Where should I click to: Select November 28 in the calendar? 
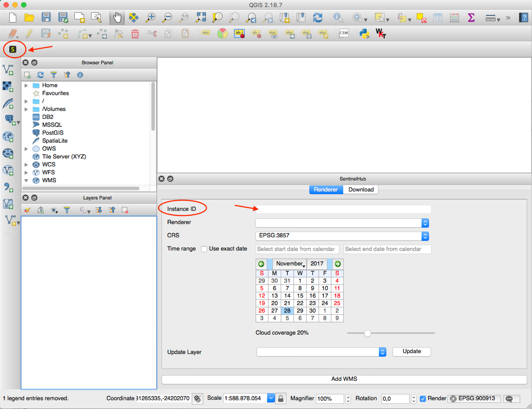tap(287, 311)
